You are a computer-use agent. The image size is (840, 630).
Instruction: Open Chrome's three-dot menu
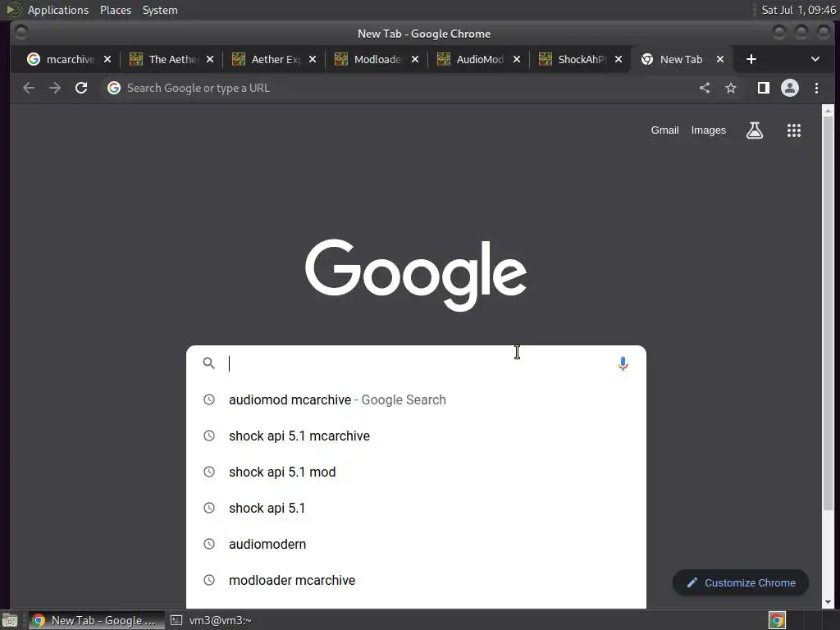point(816,88)
